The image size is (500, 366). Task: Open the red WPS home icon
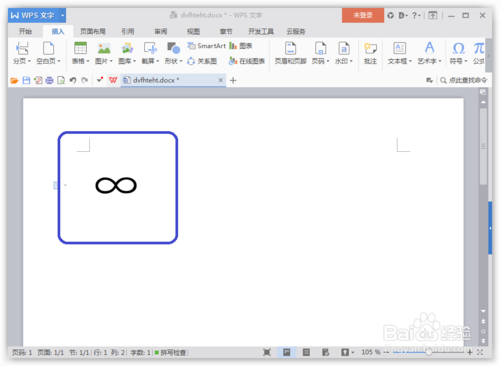coord(113,80)
